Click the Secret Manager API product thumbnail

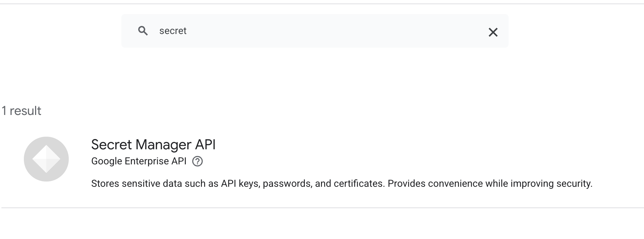click(x=46, y=159)
